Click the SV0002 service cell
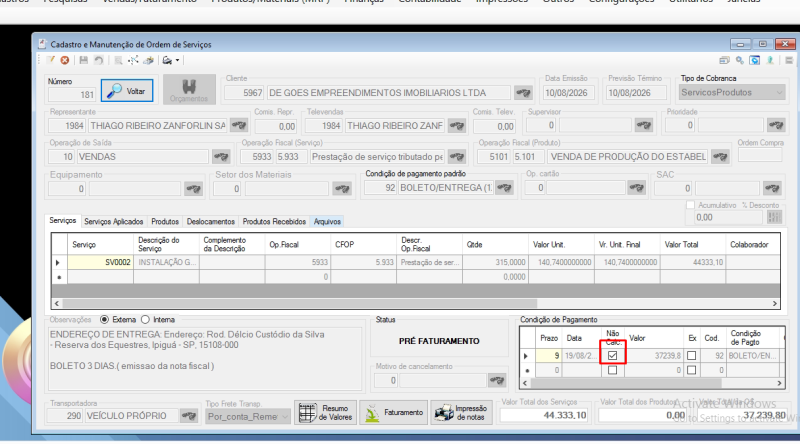 click(101, 262)
